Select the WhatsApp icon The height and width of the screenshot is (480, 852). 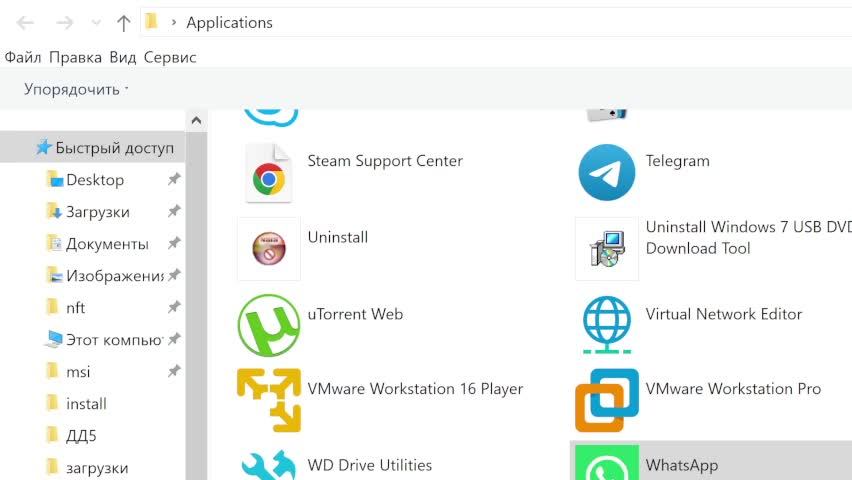(x=607, y=464)
